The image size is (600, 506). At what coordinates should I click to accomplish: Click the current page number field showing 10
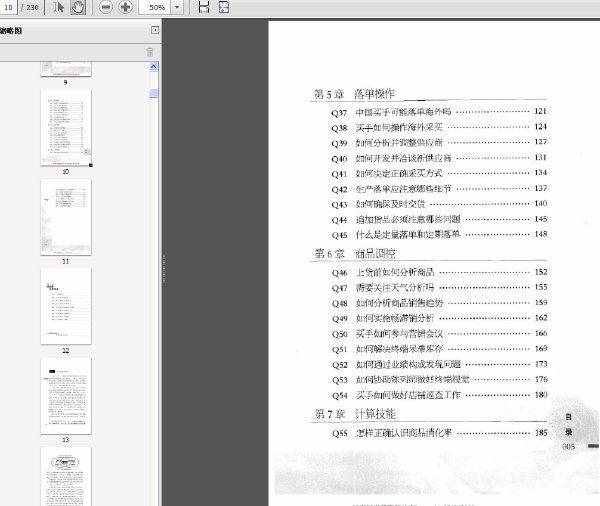point(8,7)
